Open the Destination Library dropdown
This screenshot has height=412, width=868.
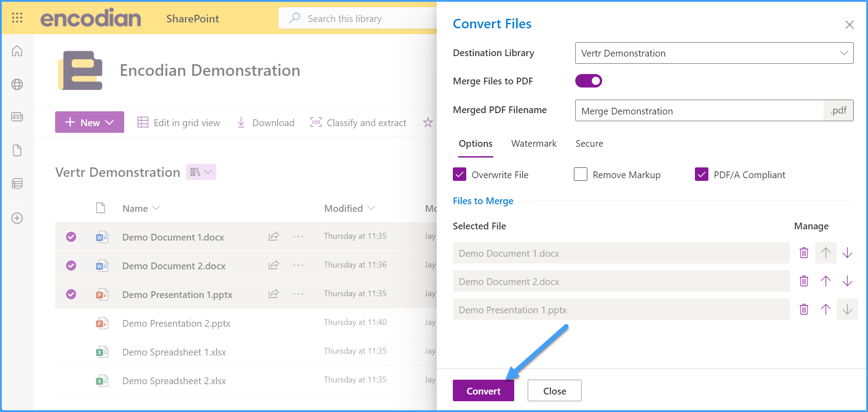coord(714,53)
